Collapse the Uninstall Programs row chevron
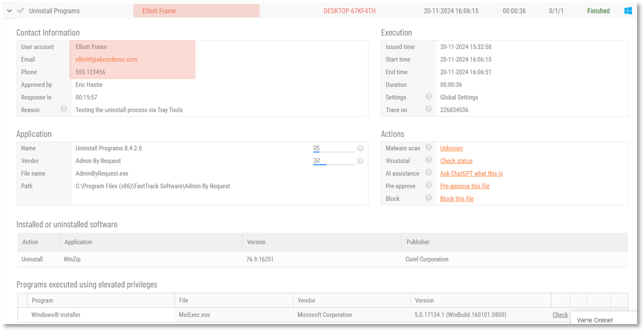 click(x=9, y=11)
